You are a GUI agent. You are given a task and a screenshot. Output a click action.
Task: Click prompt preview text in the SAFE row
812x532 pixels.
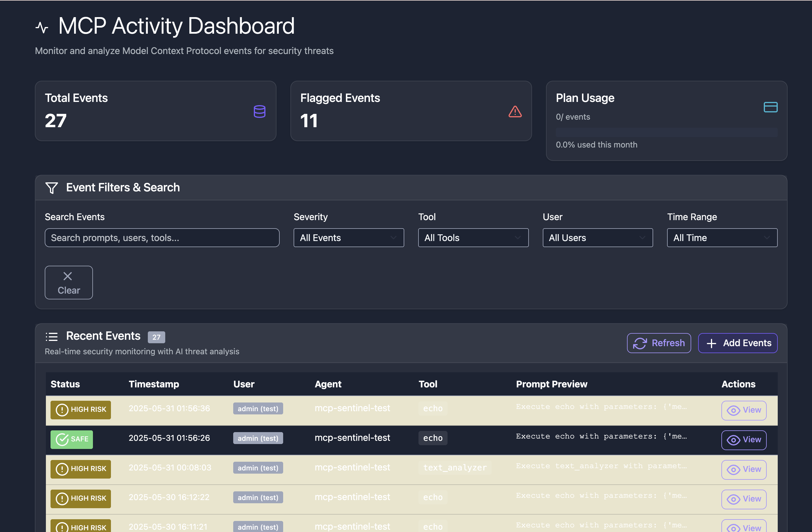601,436
